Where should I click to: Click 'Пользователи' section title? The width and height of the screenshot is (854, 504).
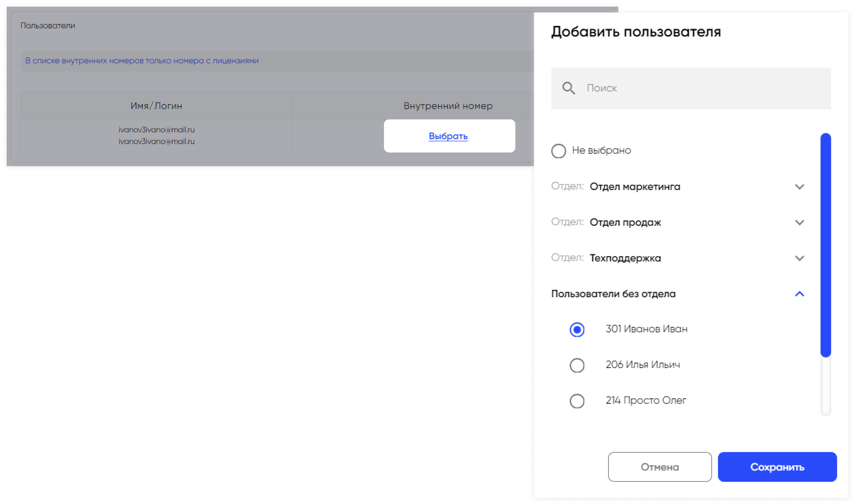click(47, 26)
